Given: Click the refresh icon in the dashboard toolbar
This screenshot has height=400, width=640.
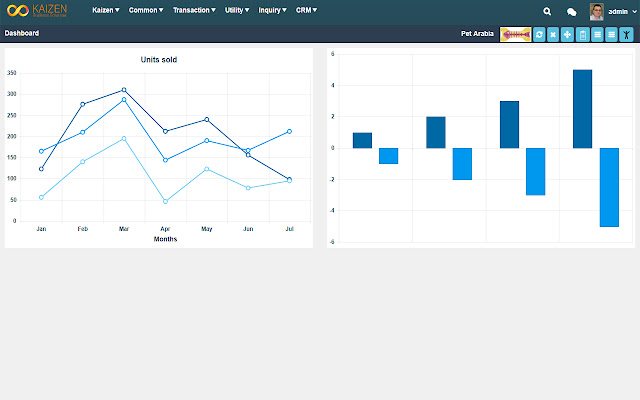Looking at the screenshot, I should (539, 35).
